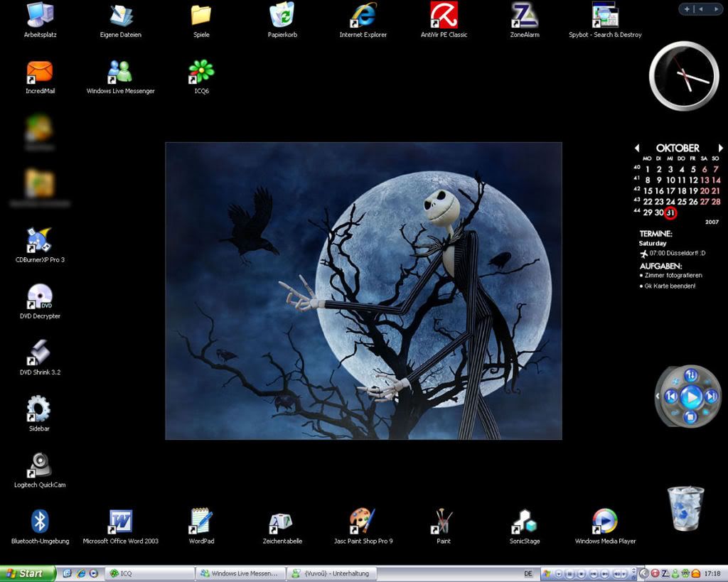Screen dimensions: 728x582
Task: Click the 07:00 Düsseldorf appointment entry
Action: (673, 254)
